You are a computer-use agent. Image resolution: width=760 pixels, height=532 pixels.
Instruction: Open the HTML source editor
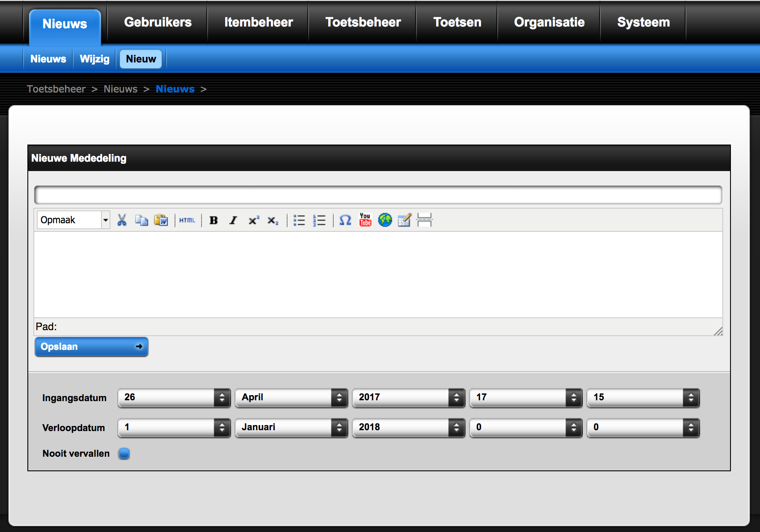coord(187,220)
